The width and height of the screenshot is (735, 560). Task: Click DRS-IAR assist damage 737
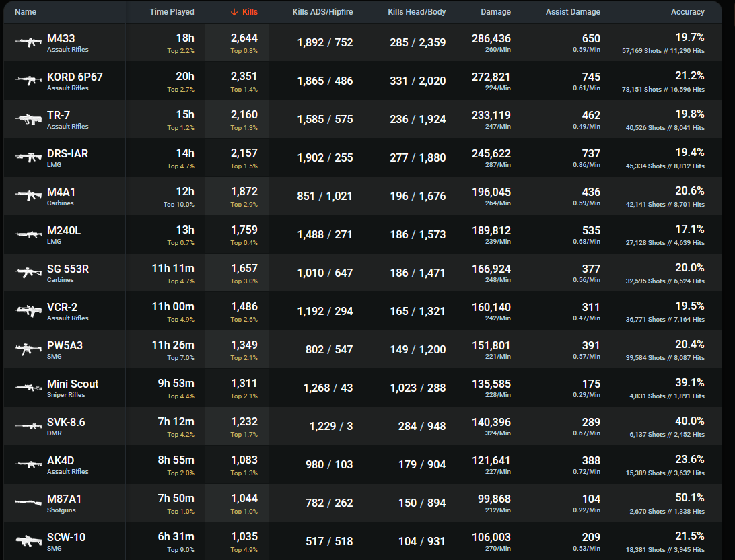591,153
